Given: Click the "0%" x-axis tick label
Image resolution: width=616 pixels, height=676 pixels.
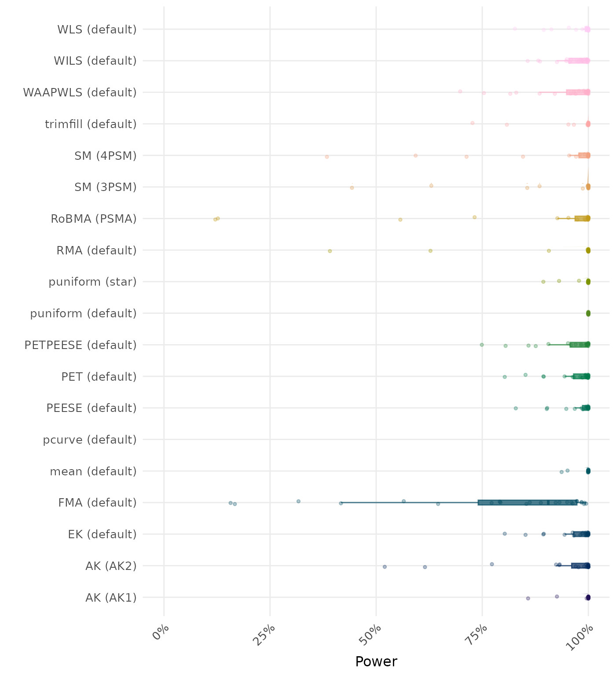Looking at the screenshot, I should click(x=161, y=634).
